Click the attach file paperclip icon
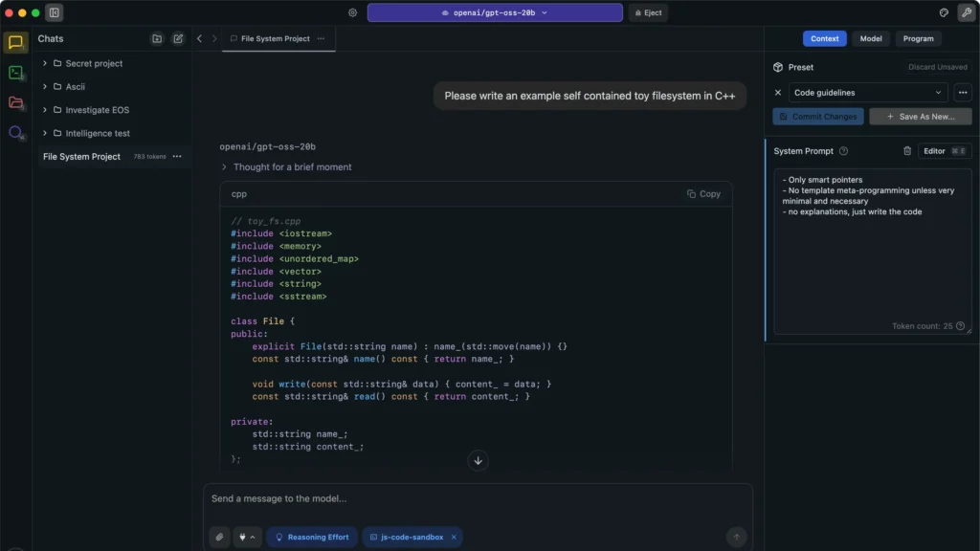Screen dimensions: 980x551 219,537
